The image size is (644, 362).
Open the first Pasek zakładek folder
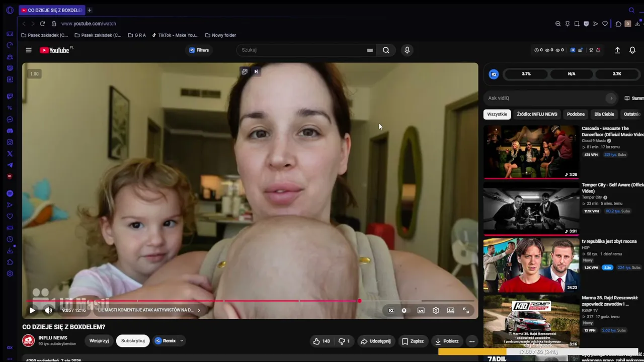[x=44, y=35]
